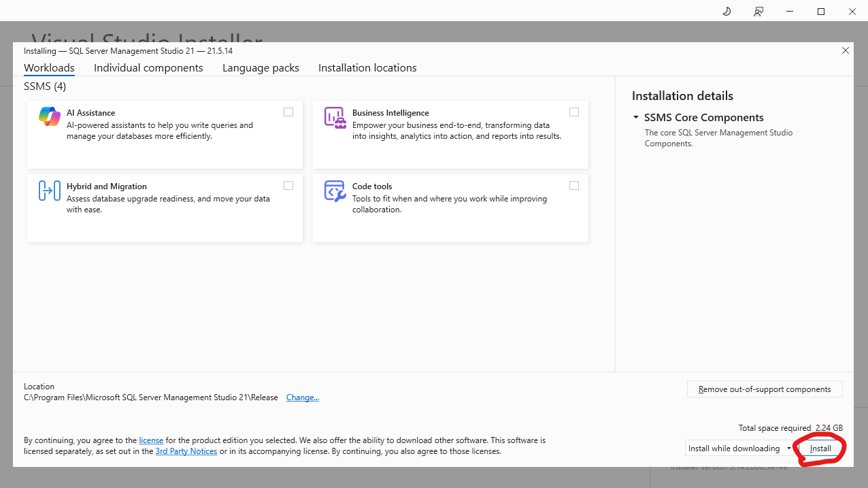Image resolution: width=868 pixels, height=488 pixels.
Task: Open the Install while downloading dropdown
Action: click(789, 449)
